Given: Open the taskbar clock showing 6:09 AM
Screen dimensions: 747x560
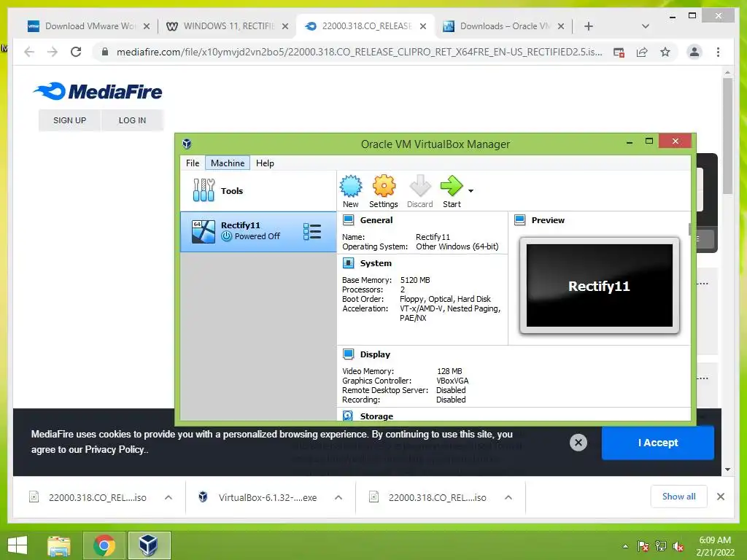Looking at the screenshot, I should (715, 546).
